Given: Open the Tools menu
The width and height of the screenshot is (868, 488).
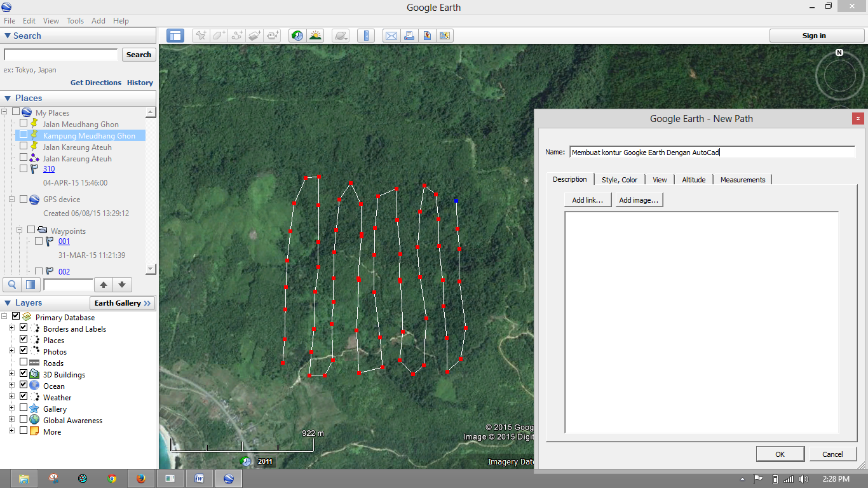Looking at the screenshot, I should coord(75,21).
